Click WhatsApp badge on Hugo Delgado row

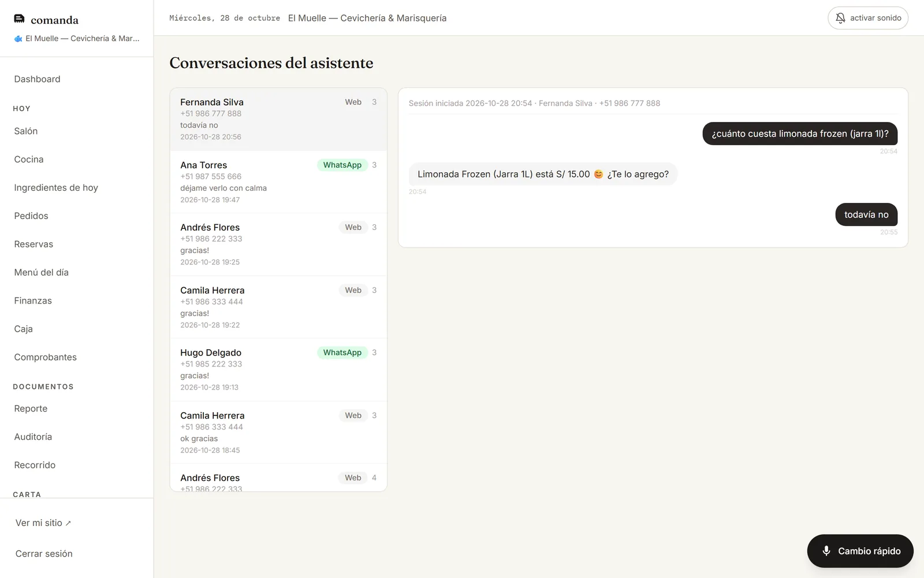click(x=342, y=353)
